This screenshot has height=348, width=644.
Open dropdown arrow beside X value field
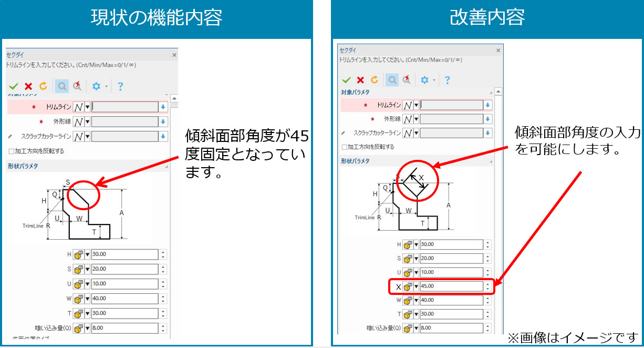coord(416,286)
